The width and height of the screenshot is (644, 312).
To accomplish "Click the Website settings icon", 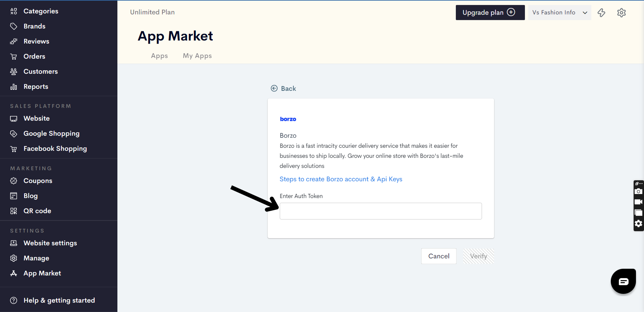I will (13, 243).
